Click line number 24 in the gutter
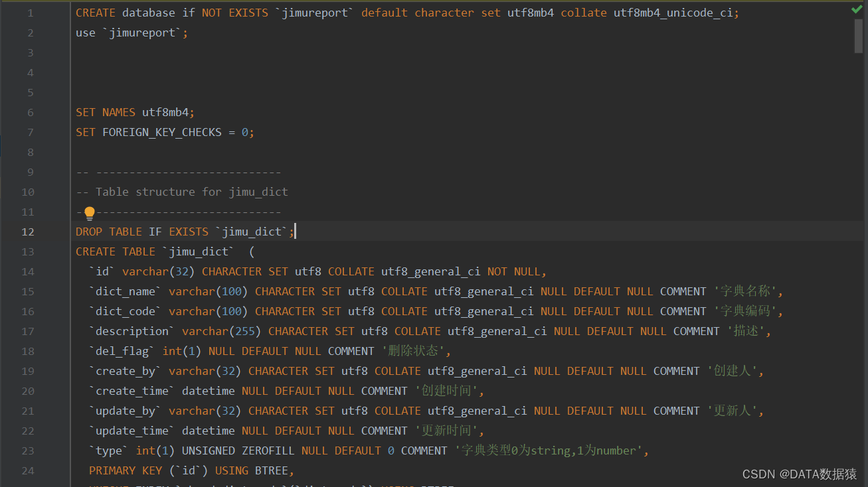The width and height of the screenshot is (868, 487). [x=27, y=470]
